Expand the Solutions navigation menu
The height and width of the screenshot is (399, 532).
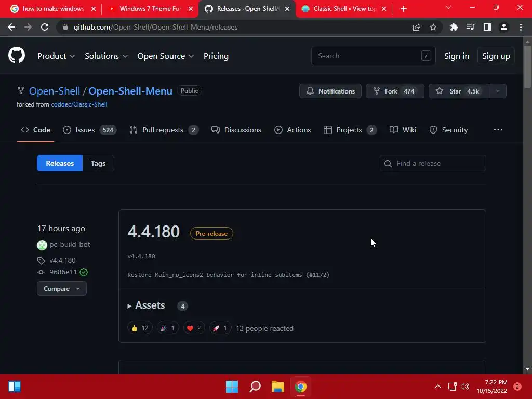(x=106, y=56)
